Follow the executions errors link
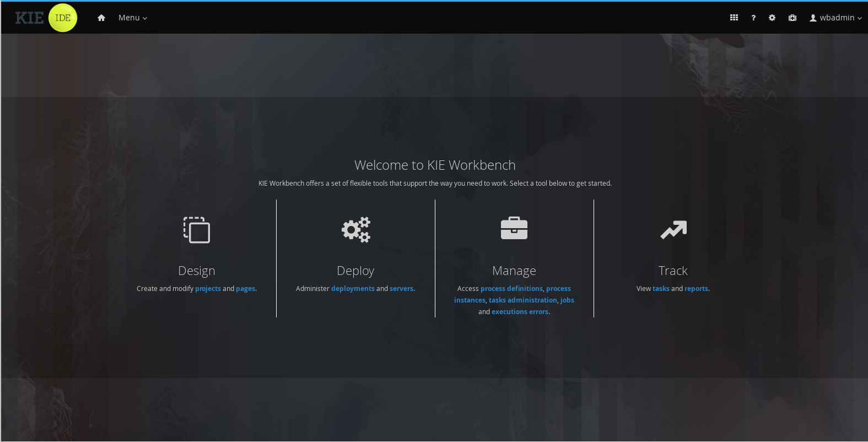Screen dimensions: 868x442 [520, 312]
